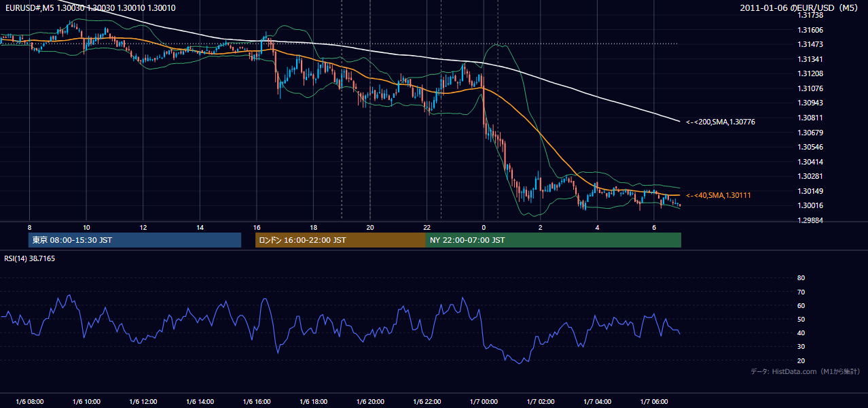Screen dimensions: 868x408
Task: Click hour tick 18 under price chart
Action: click(313, 227)
